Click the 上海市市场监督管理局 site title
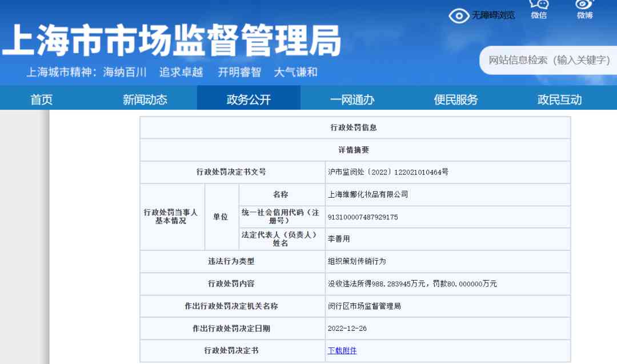The height and width of the screenshot is (364, 617). 171,41
